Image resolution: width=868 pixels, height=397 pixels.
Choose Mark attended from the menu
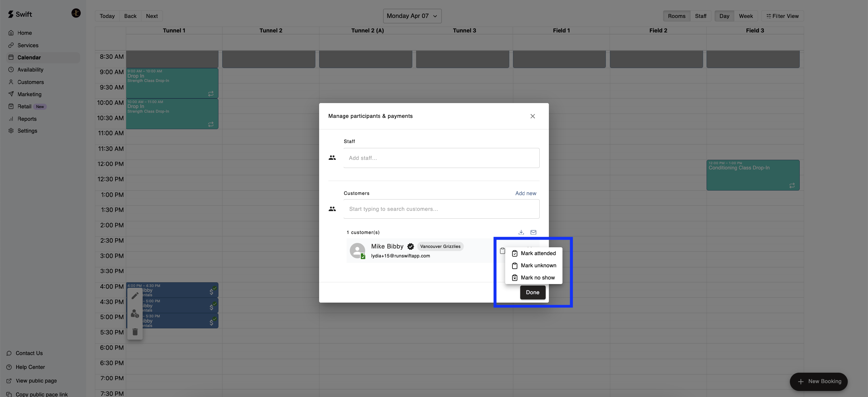[538, 253]
